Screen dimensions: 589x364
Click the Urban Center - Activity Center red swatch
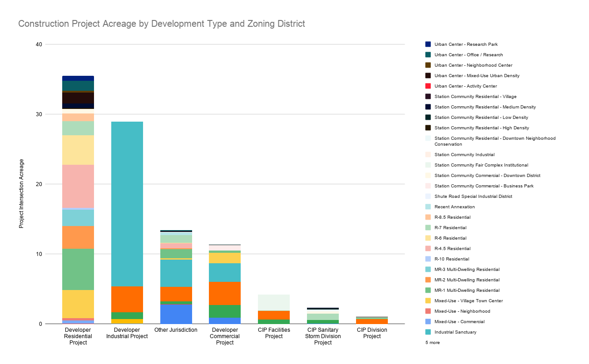click(x=428, y=86)
